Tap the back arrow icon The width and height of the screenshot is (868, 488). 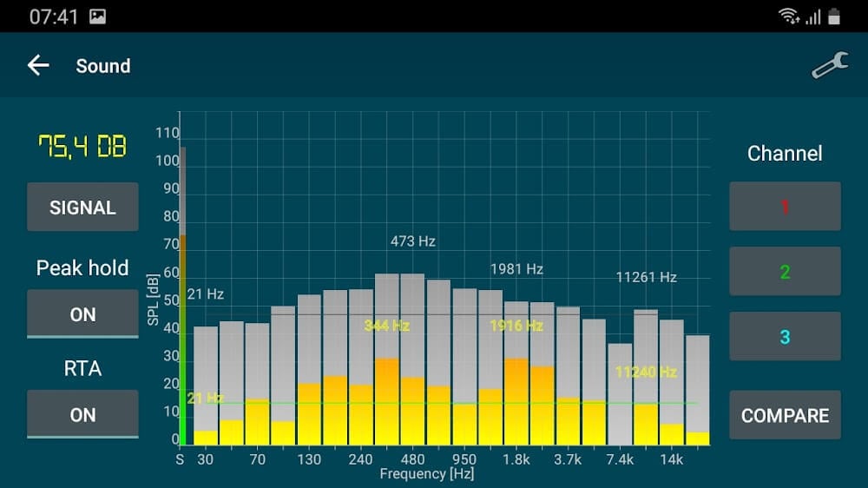tap(38, 66)
